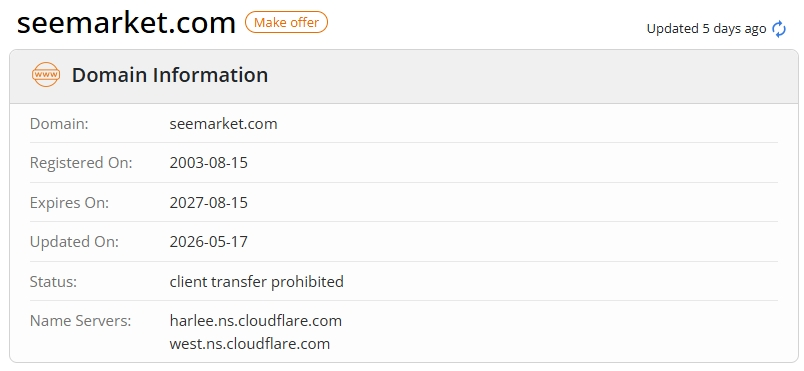Click the Status: label
The width and height of the screenshot is (804, 371).
click(x=53, y=281)
